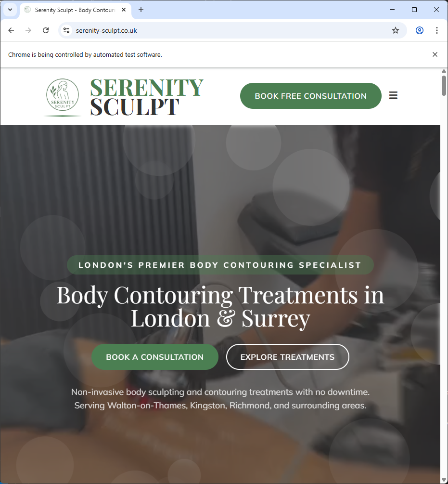Screen dimensions: 448x484
Task: Open Chrome's three-dot menu
Action: point(436,30)
